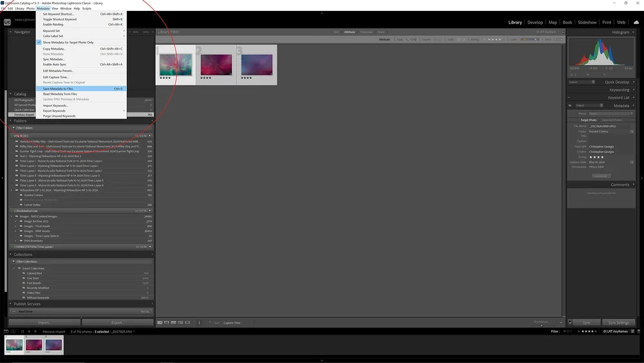
Task: Click the Customize... button in Metadata panel
Action: 600,176
